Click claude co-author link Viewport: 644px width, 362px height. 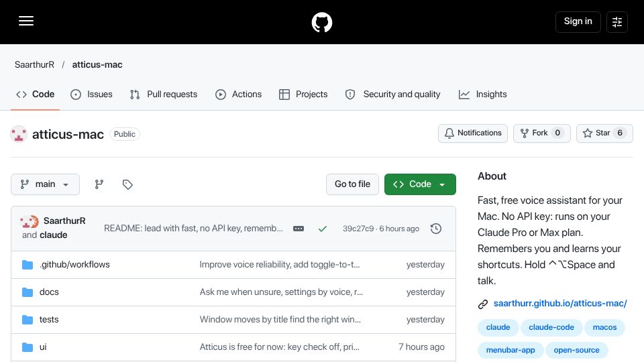(53, 235)
